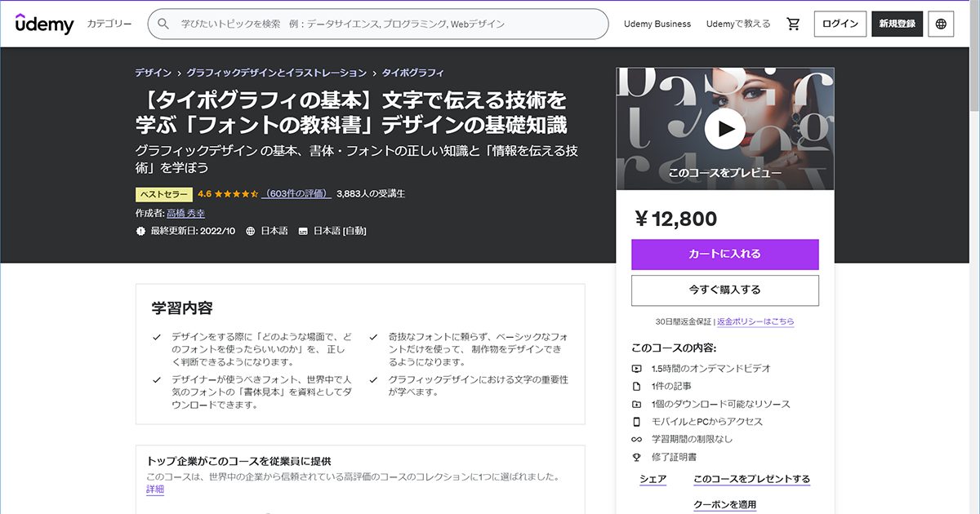The width and height of the screenshot is (980, 514).
Task: Open 返金ポリシーはこちら link
Action: (x=755, y=321)
